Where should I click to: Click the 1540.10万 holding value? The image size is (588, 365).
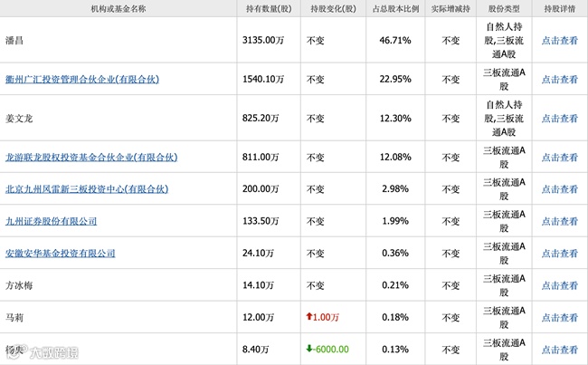point(263,79)
